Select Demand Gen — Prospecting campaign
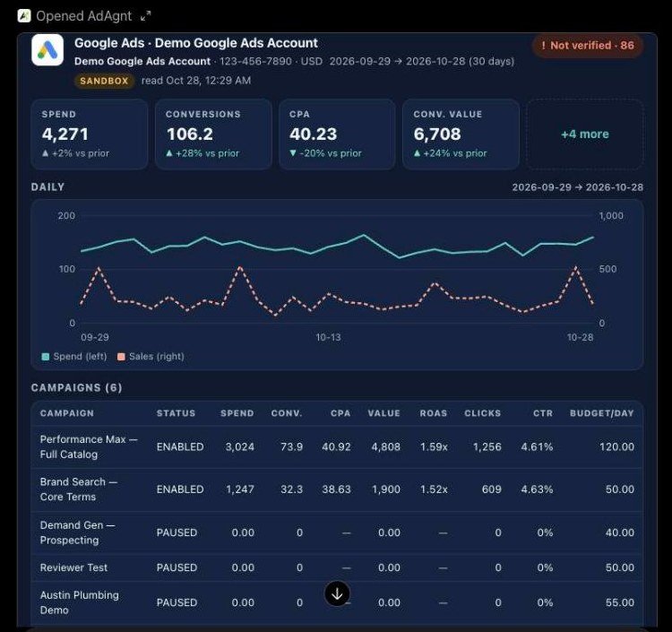 [78, 532]
